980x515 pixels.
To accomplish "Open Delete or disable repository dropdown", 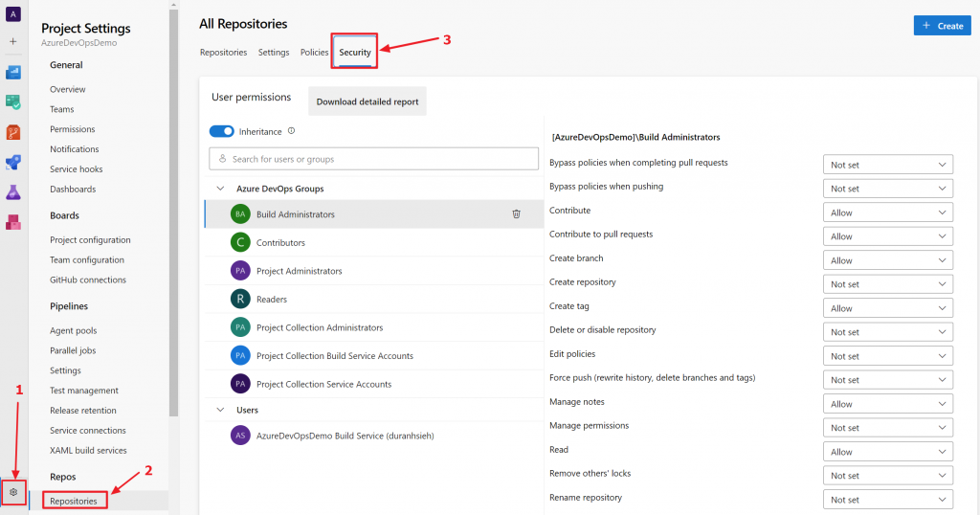I will (887, 332).
